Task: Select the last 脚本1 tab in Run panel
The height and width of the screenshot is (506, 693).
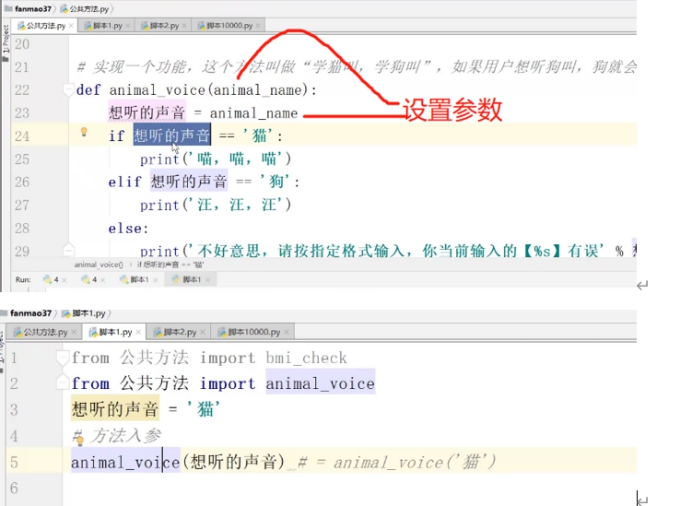Action: 191,279
